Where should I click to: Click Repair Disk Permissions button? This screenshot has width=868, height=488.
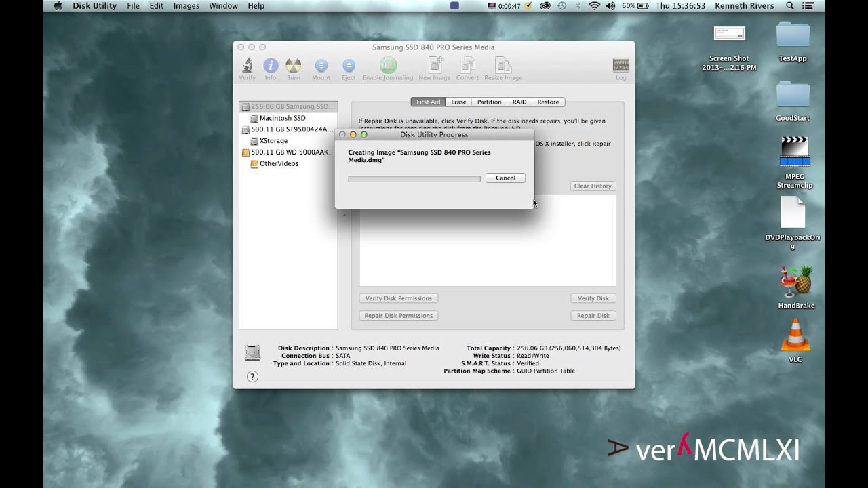[x=399, y=316]
